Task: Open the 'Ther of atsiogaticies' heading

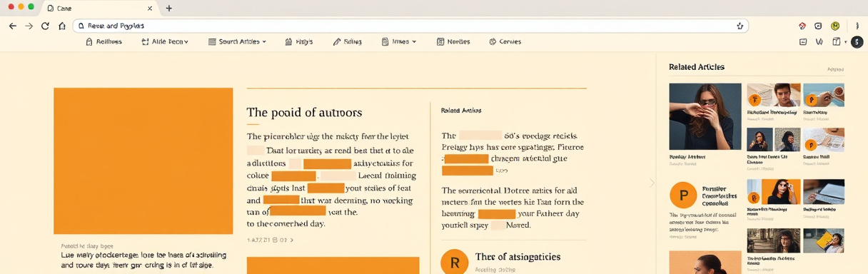Action: pos(518,257)
